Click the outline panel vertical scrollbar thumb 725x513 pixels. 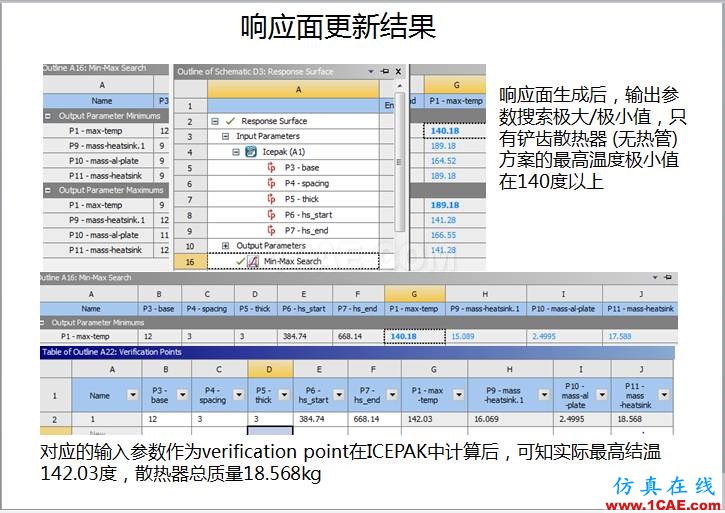[400, 162]
